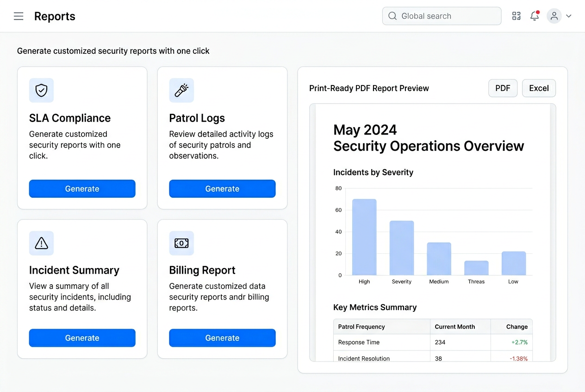Click the Change column header
The image size is (585, 392).
tap(517, 327)
